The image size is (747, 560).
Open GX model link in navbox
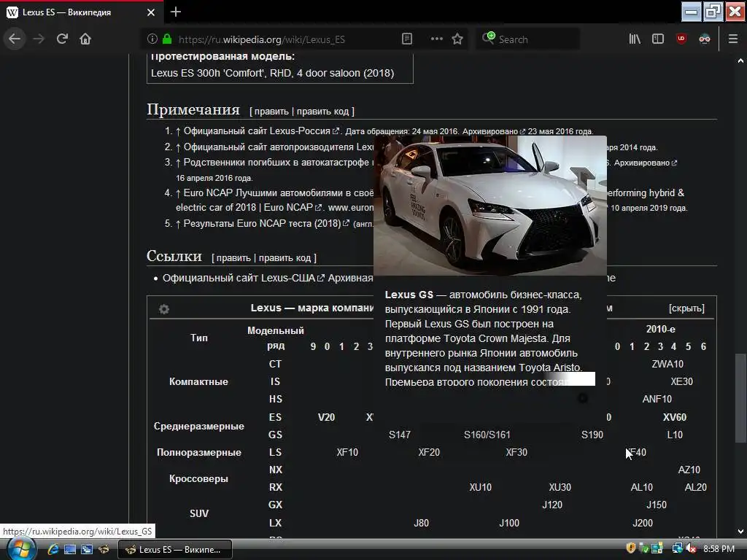coord(275,505)
